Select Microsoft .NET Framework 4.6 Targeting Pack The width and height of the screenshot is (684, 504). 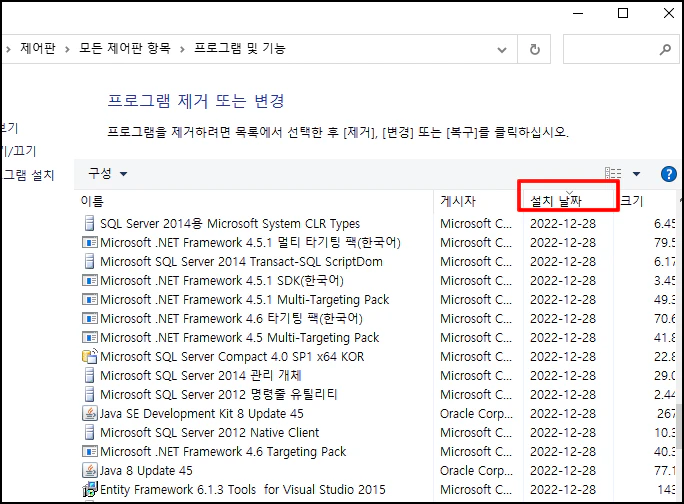[223, 451]
